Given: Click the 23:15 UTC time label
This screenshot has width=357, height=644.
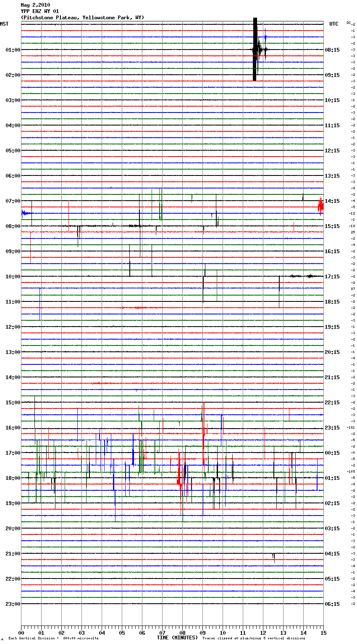Looking at the screenshot, I should pos(332,428).
